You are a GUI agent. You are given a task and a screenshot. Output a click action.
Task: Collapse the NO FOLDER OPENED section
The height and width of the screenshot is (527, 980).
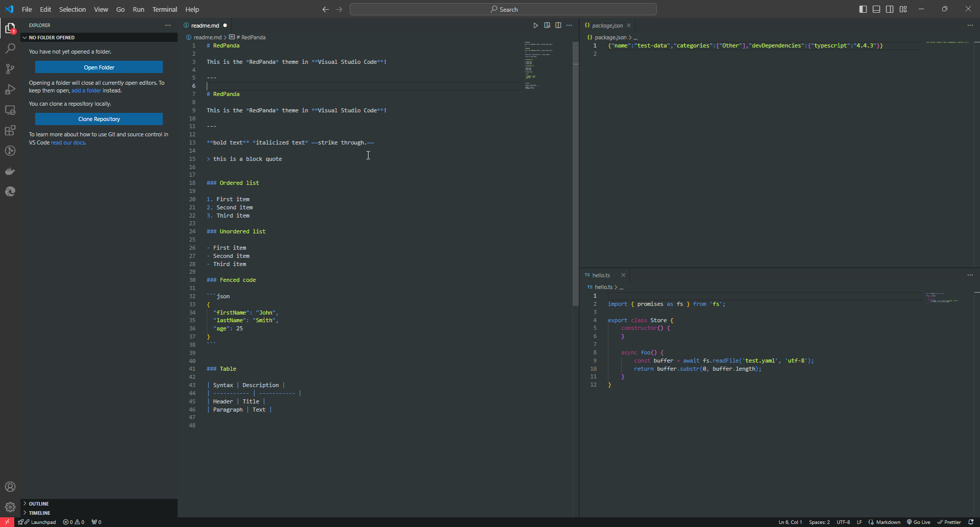click(99, 37)
